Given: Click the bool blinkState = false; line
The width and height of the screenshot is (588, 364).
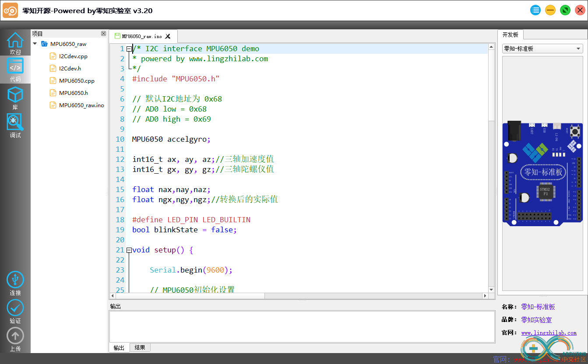Looking at the screenshot, I should (x=184, y=230).
